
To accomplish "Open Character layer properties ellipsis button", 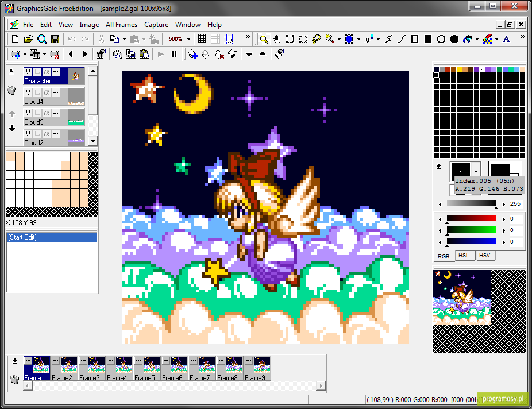I will pyautogui.click(x=56, y=72).
